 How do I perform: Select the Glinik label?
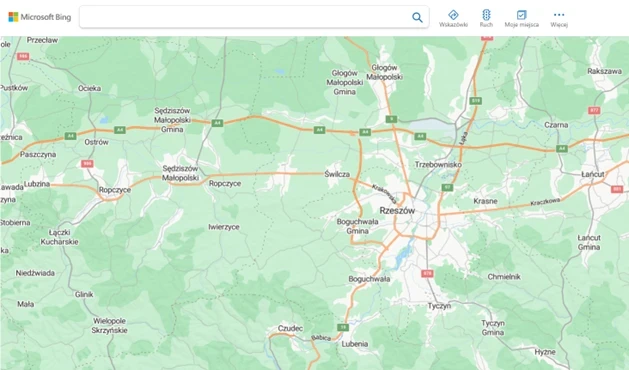(84, 295)
